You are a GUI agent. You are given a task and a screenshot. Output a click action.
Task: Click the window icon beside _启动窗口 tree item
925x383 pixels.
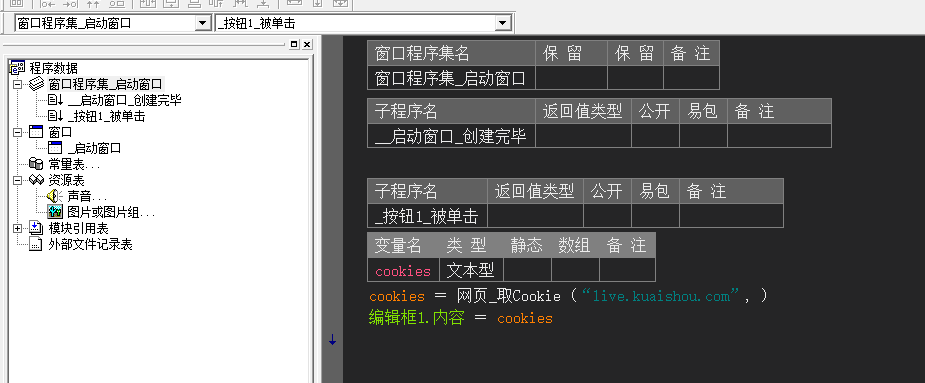pos(54,148)
